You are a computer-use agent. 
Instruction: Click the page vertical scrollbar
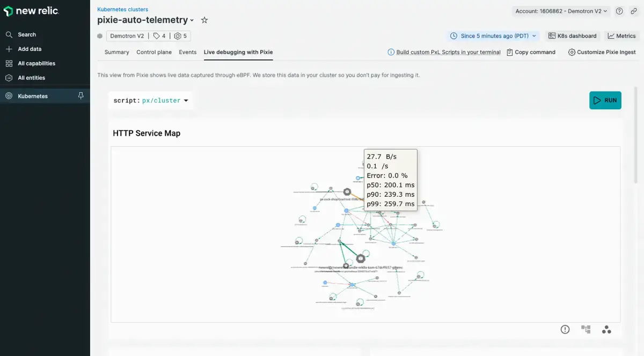coord(636,134)
